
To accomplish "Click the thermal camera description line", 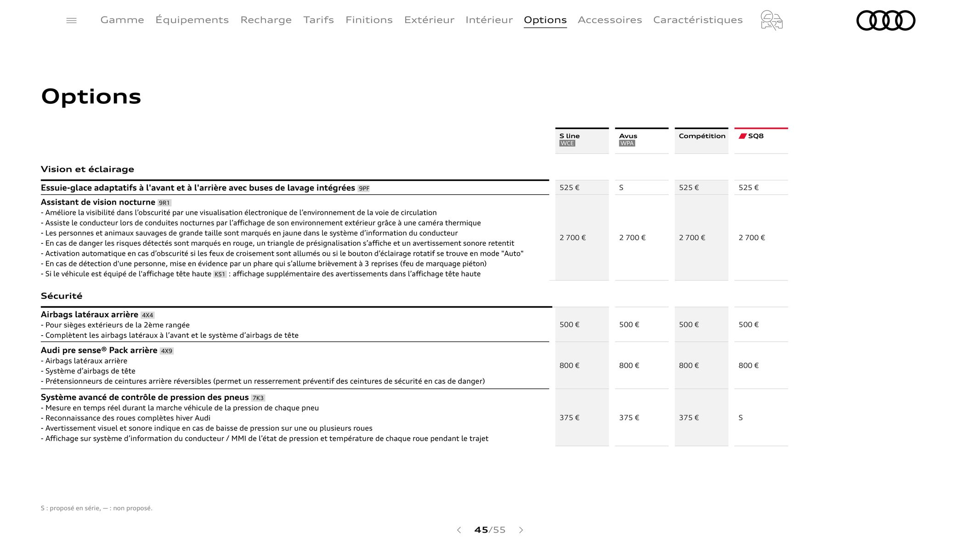I will click(x=261, y=223).
